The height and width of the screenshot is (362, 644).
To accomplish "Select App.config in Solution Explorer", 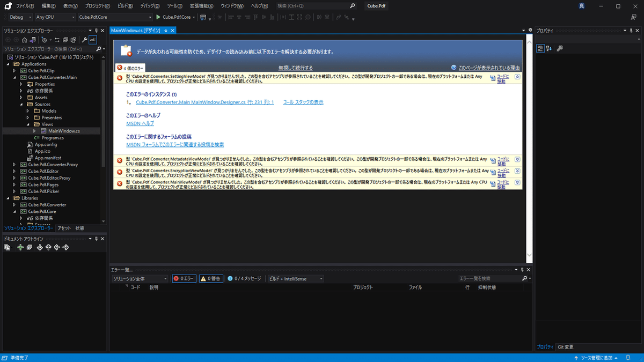I will (x=46, y=145).
